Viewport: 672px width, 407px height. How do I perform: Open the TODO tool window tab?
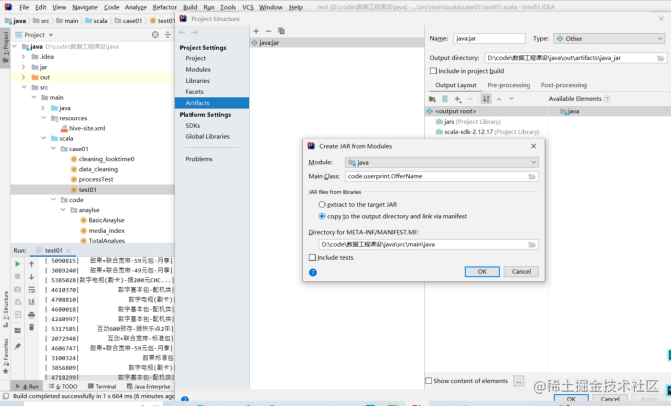63,386
